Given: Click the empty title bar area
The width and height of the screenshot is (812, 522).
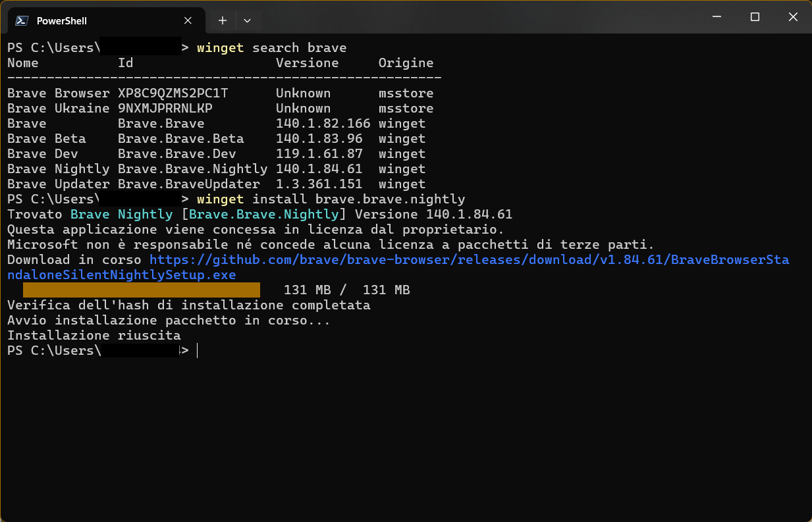Looking at the screenshot, I should tap(474, 17).
